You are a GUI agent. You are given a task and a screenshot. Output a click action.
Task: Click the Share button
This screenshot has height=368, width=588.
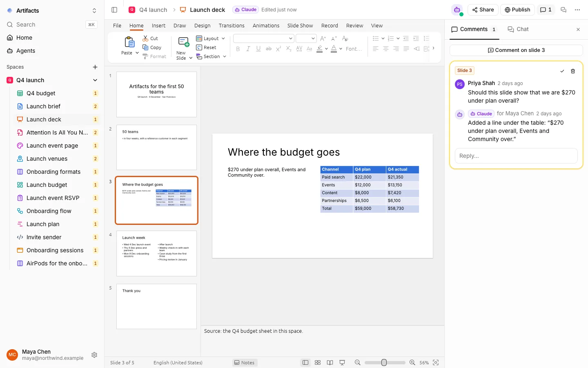pos(483,10)
